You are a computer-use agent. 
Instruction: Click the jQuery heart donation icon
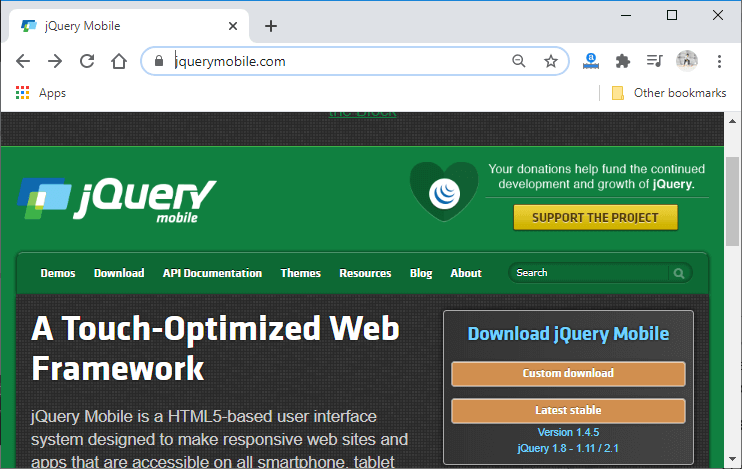(444, 191)
